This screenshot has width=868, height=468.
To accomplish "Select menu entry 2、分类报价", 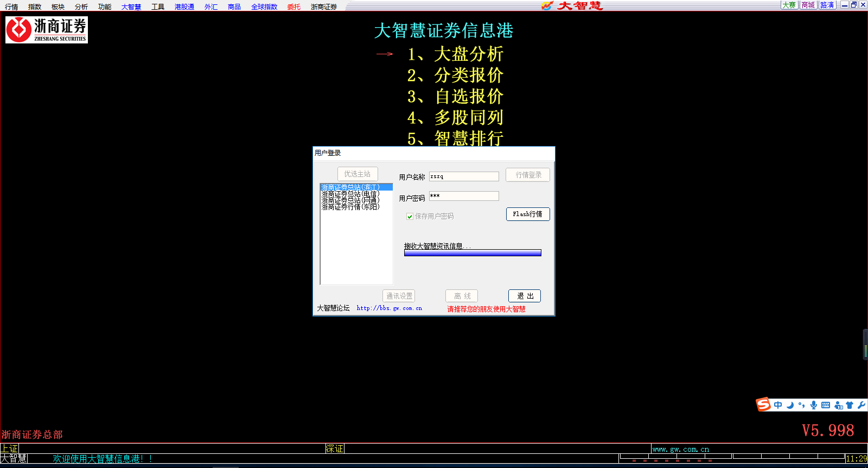I will [x=455, y=75].
